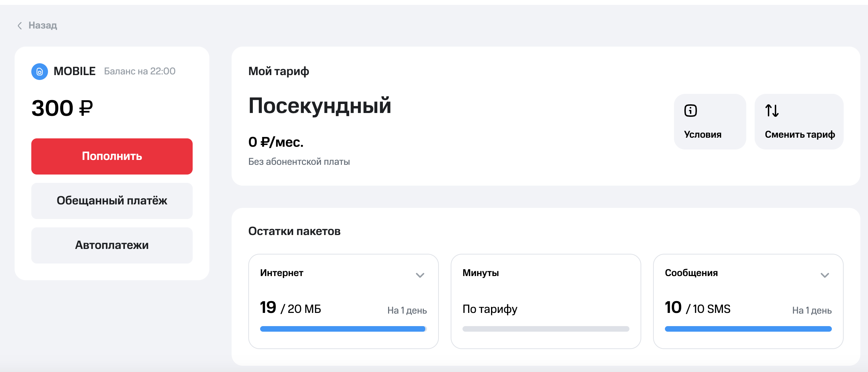Screen dimensions: 868x372
Task: Open Автоплатежи settings
Action: [x=112, y=245]
